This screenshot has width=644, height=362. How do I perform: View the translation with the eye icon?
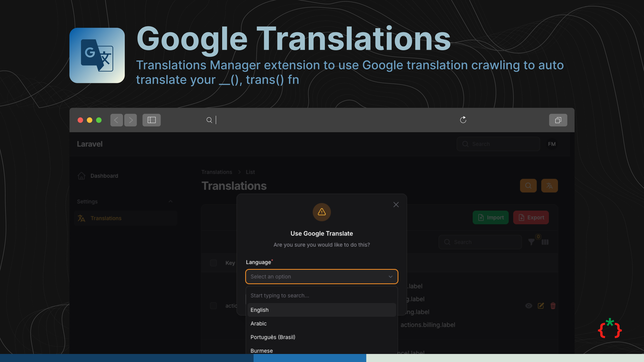pos(529,306)
